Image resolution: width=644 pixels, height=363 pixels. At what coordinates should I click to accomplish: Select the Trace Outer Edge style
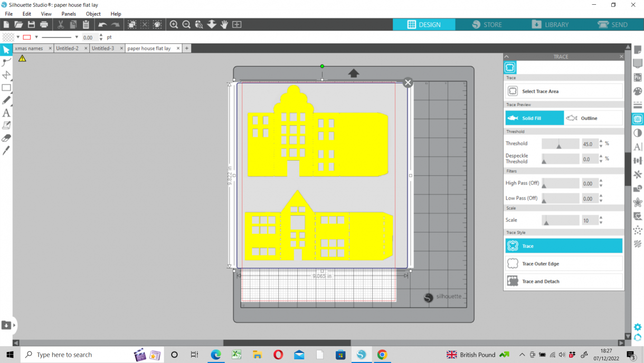(564, 264)
